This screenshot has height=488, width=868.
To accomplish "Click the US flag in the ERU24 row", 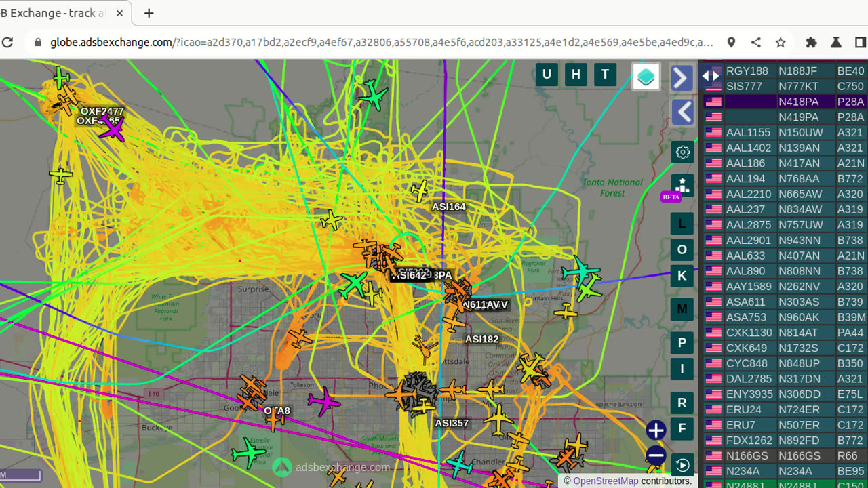I will [713, 410].
